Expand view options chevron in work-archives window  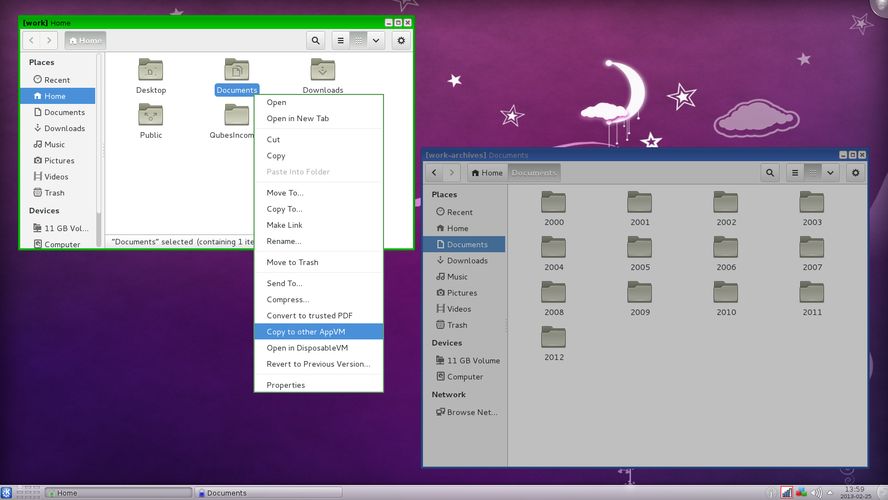click(830, 173)
